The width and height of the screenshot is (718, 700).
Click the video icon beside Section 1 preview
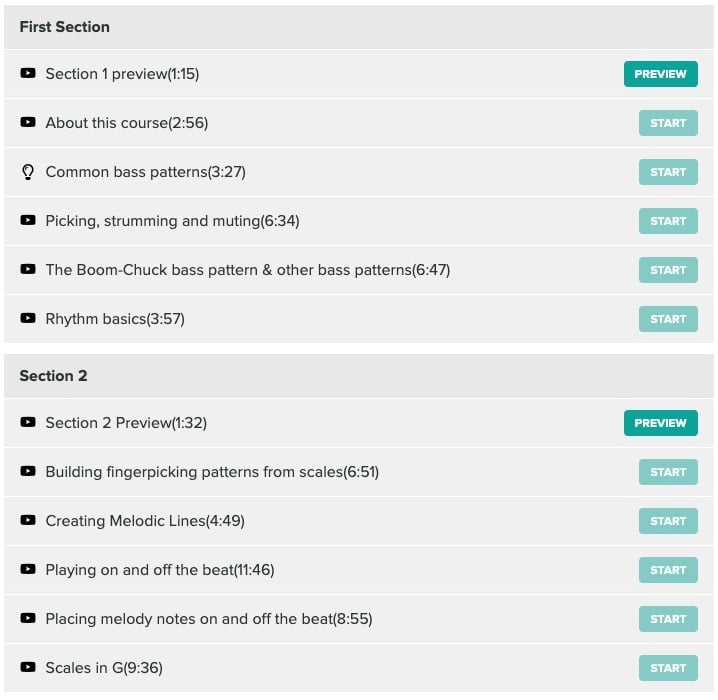click(x=28, y=73)
